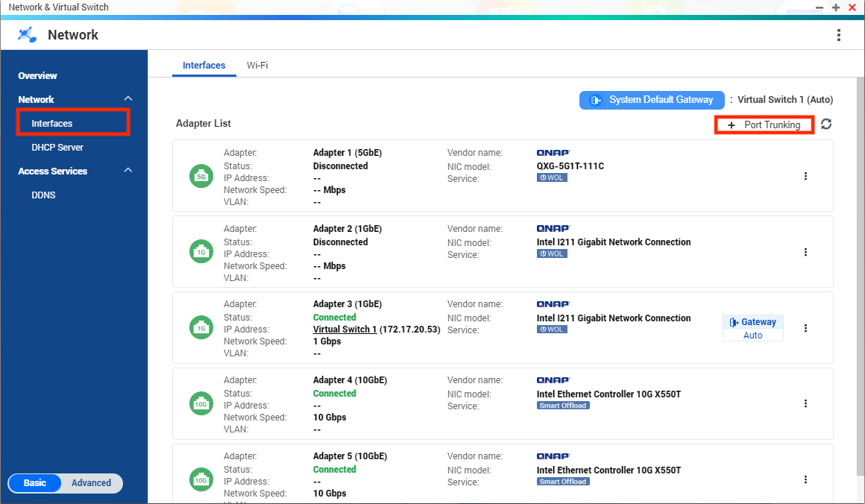Click 'Intel Ethernet Controller 10G X550T' on Adapter 4
This screenshot has height=504, width=865.
(x=609, y=394)
